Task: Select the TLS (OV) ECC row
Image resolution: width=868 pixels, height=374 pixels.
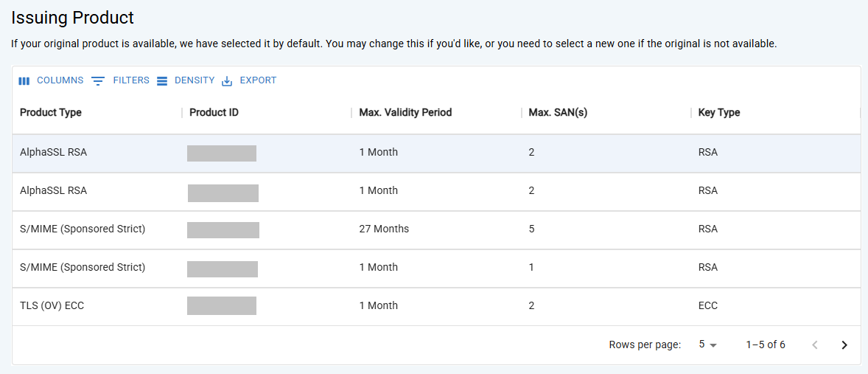Action: [x=436, y=306]
